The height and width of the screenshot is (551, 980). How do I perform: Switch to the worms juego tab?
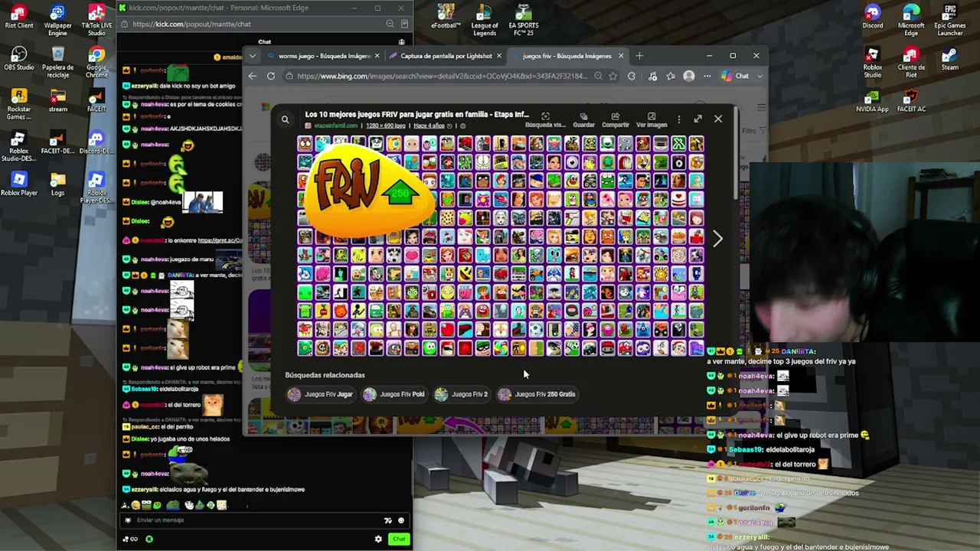coord(323,56)
